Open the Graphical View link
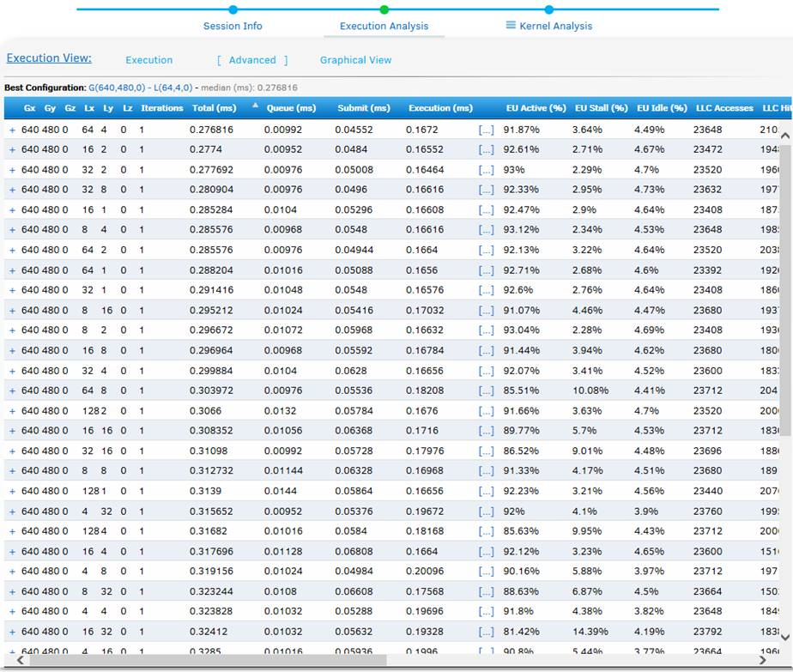Viewport: 793px width, 672px height. tap(355, 60)
